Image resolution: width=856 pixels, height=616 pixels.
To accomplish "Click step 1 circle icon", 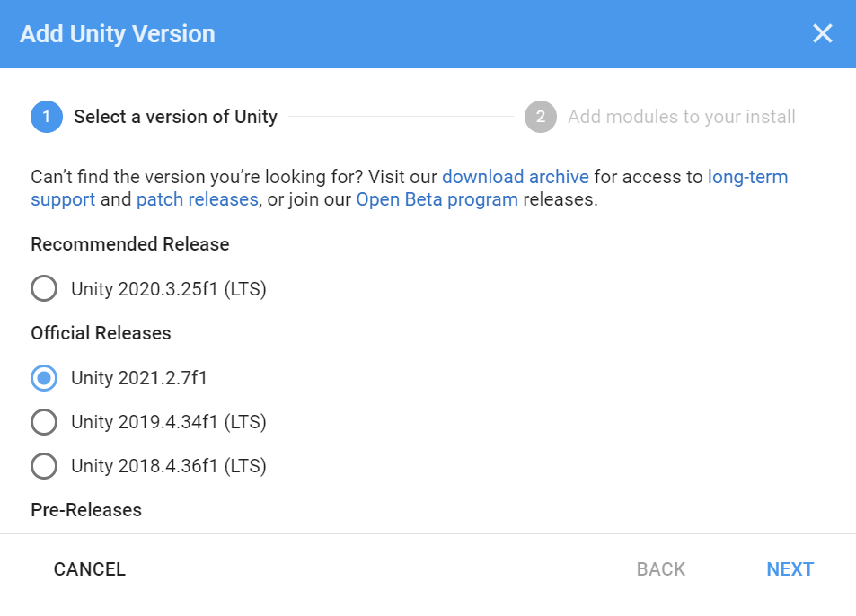I will [47, 117].
